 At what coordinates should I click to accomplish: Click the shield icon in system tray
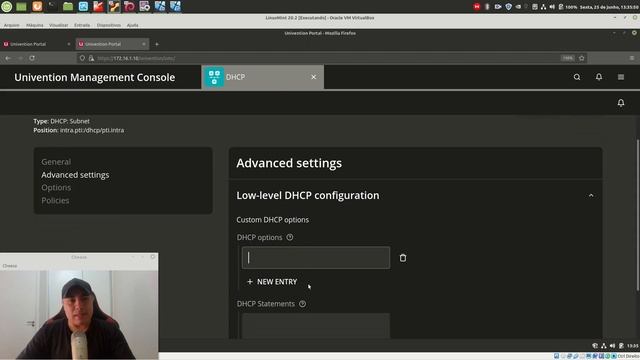pos(509,7)
